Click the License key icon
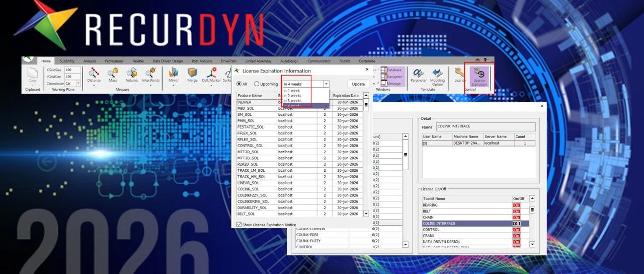This screenshot has height=274, width=644. (x=459, y=73)
